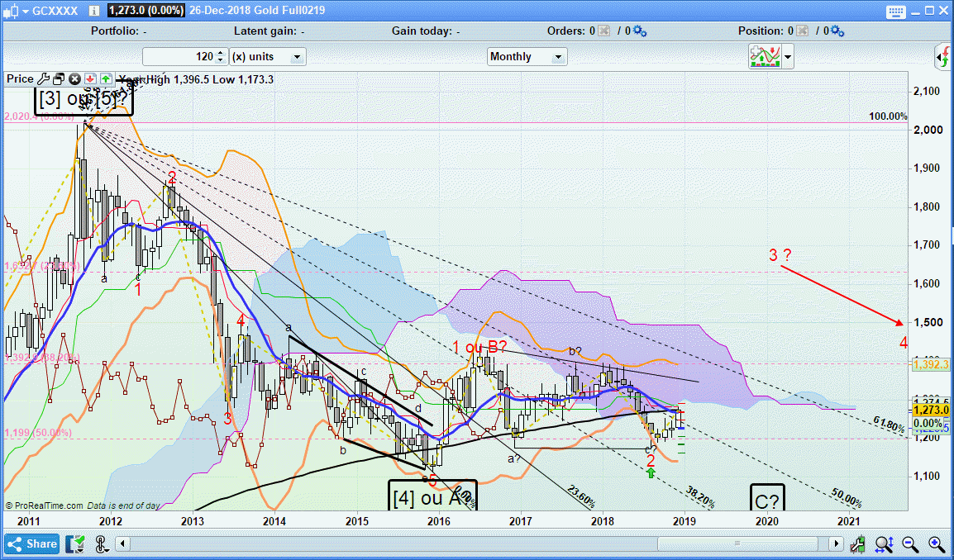The width and height of the screenshot is (954, 560).
Task: Open the instrument info icon next to GCXXXX
Action: 93,11
